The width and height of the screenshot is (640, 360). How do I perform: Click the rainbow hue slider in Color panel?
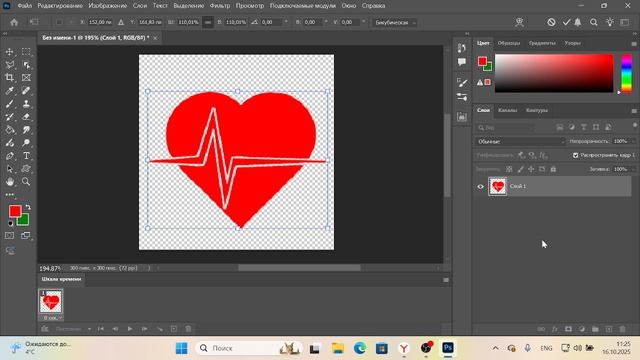(627, 73)
